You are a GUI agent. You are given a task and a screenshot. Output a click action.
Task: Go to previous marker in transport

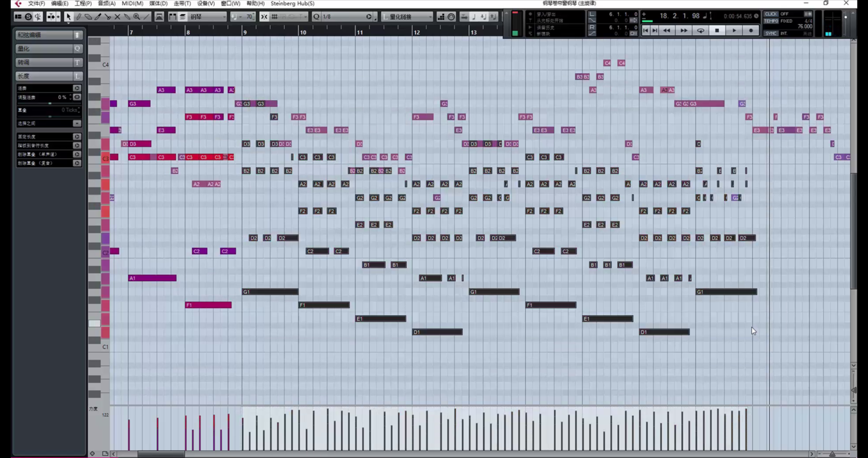[x=646, y=30]
